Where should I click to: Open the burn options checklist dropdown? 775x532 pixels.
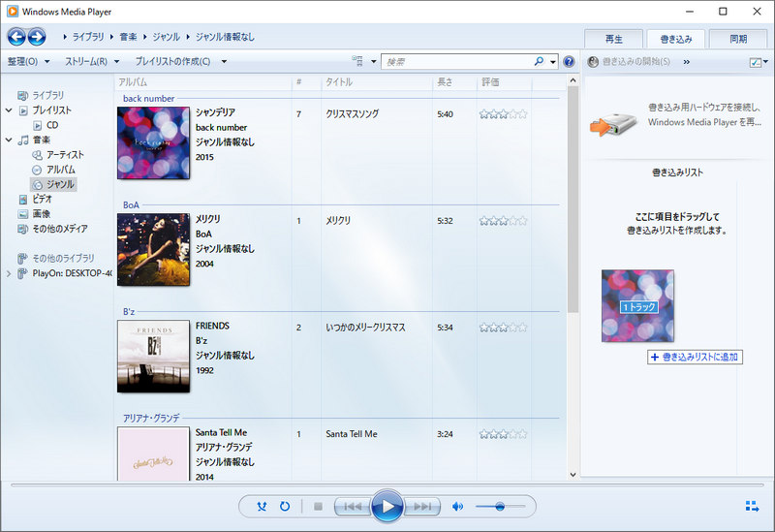point(759,62)
